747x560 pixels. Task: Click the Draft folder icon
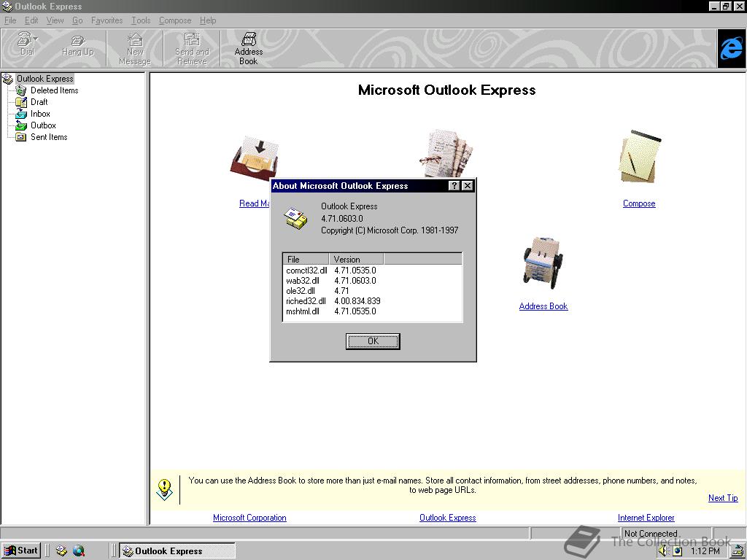[21, 101]
